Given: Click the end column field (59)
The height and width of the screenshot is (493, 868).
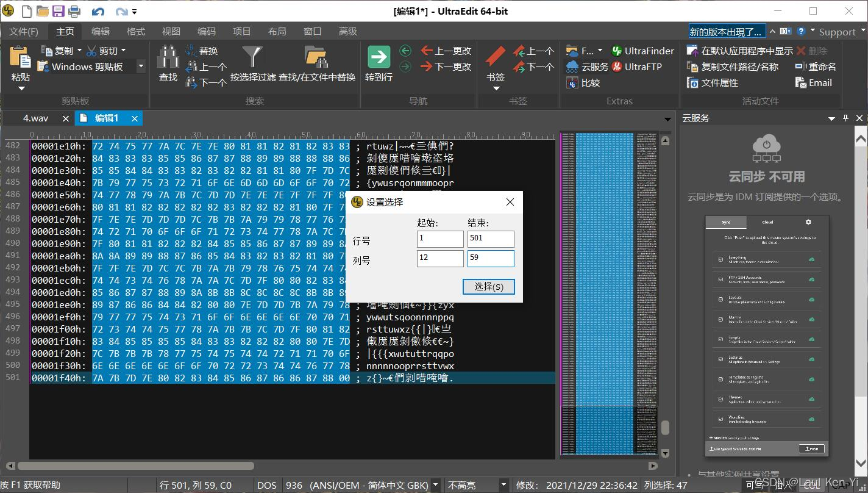Looking at the screenshot, I should point(491,259).
